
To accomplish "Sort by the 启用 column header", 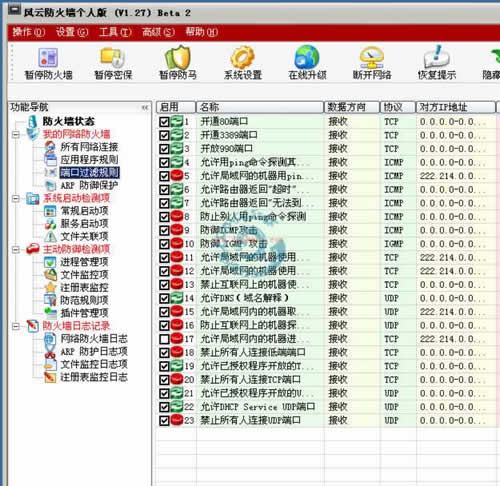I will [176, 107].
